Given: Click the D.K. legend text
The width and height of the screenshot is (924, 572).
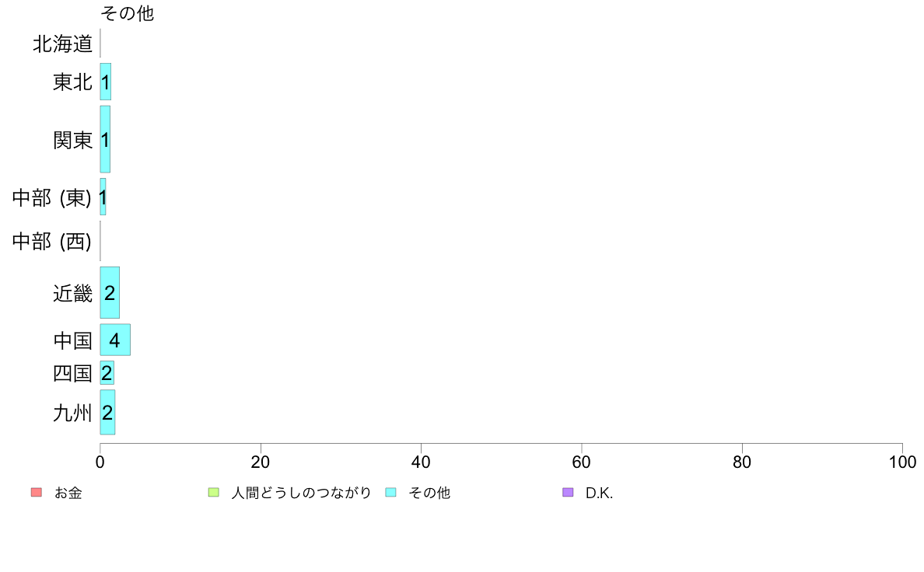Looking at the screenshot, I should click(600, 493).
